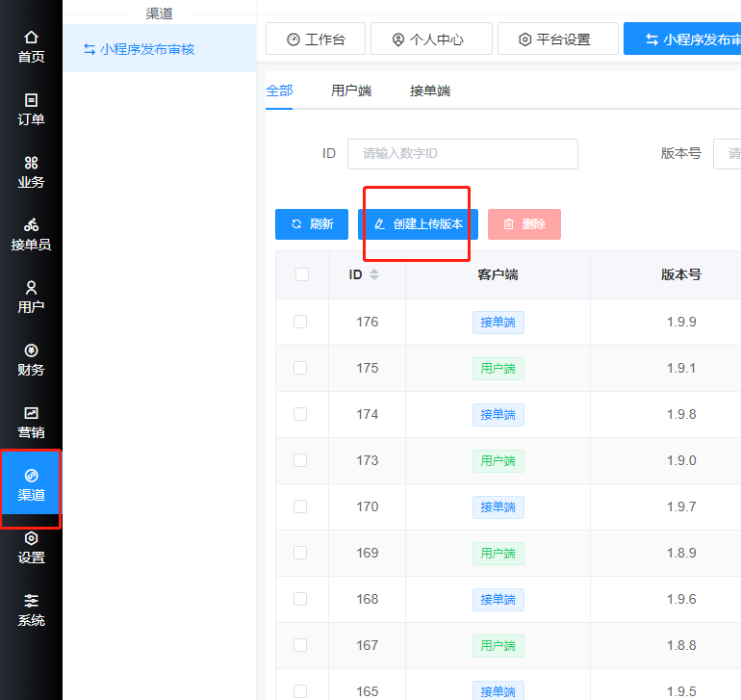Click 接单端 tag in row 170
This screenshot has height=700, width=741.
coord(498,507)
